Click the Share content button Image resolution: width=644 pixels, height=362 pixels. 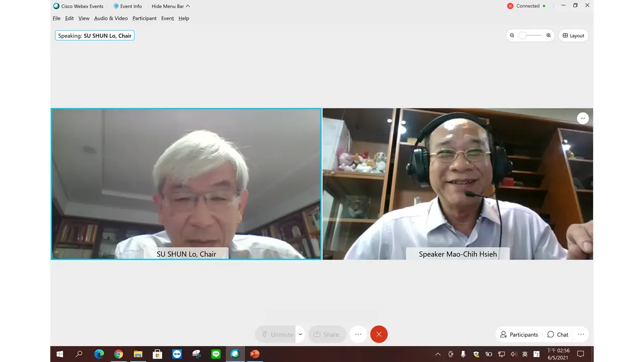point(327,334)
